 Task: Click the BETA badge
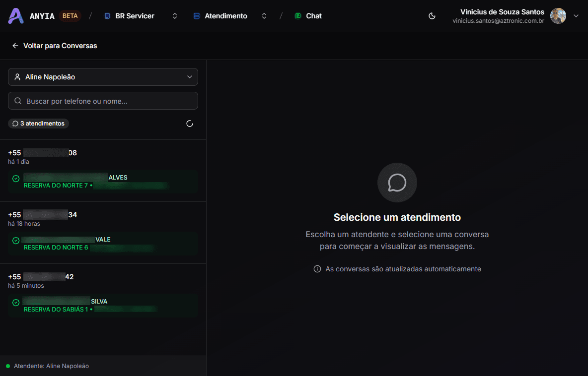pyautogui.click(x=70, y=16)
